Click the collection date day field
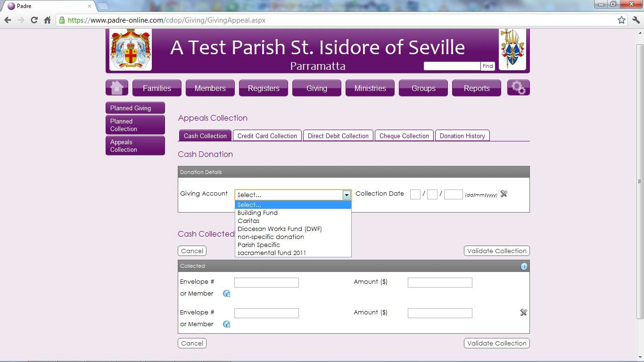The width and height of the screenshot is (644, 362). pyautogui.click(x=415, y=194)
